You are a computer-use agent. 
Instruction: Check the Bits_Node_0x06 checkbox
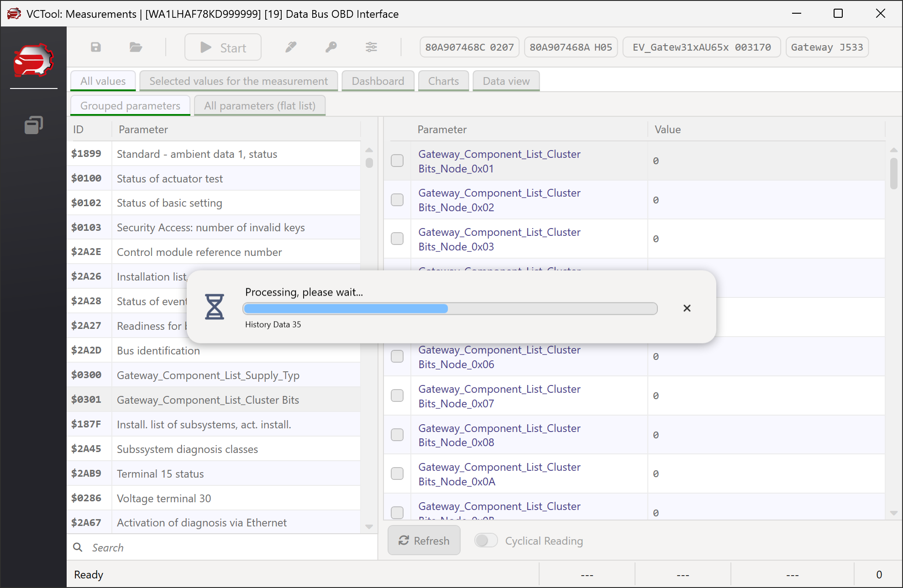(x=397, y=356)
